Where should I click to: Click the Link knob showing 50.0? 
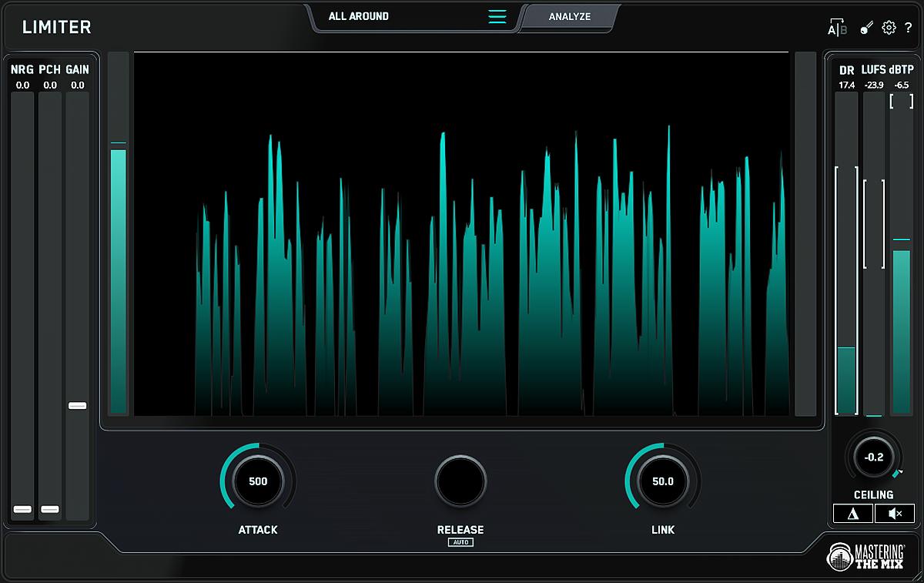click(x=663, y=481)
